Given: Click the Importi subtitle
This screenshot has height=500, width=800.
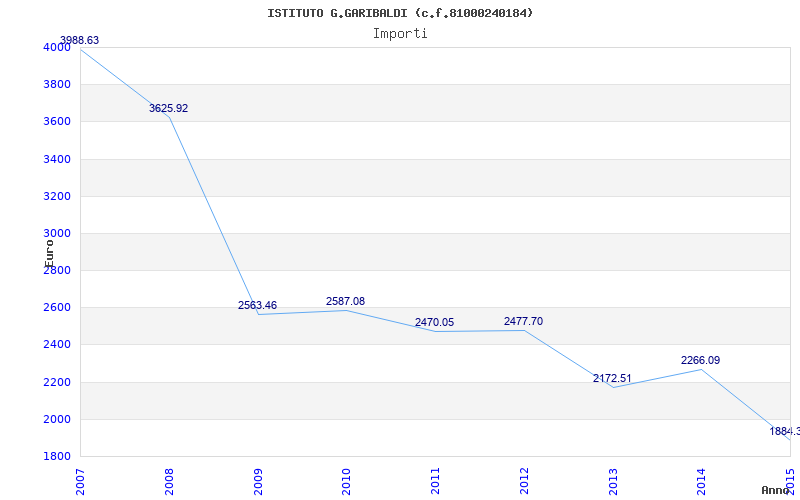Looking at the screenshot, I should click(x=400, y=34).
